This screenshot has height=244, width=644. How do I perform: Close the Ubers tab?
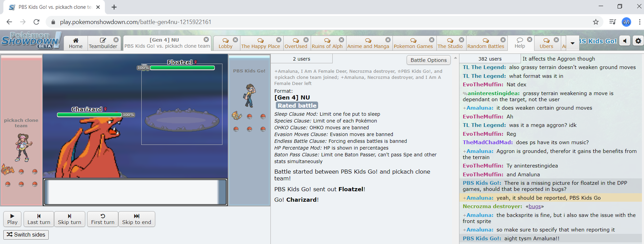coord(556,40)
